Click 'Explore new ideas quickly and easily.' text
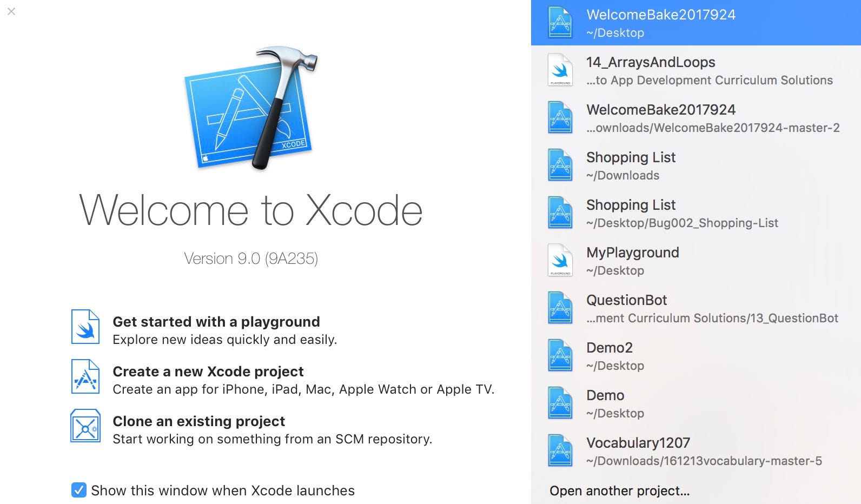This screenshot has height=504, width=861. [x=225, y=340]
